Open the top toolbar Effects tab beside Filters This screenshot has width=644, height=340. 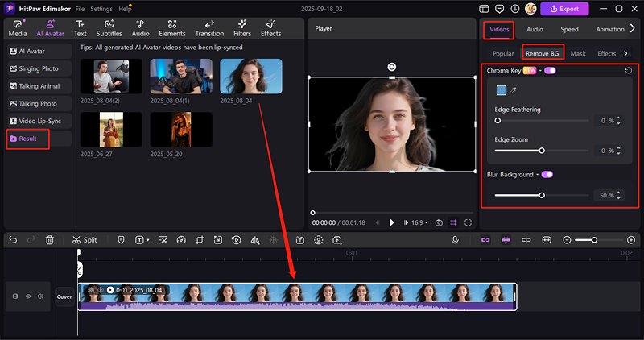[x=271, y=28]
